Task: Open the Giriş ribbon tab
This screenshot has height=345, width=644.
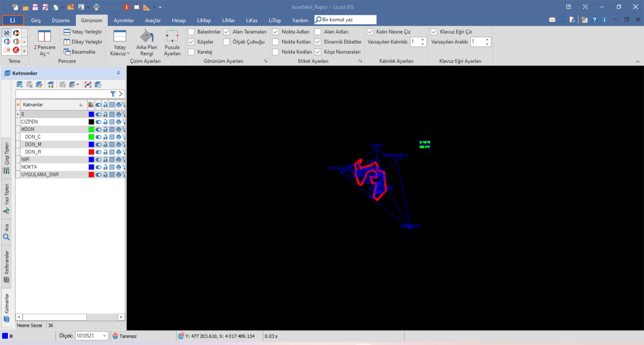Action: point(36,20)
